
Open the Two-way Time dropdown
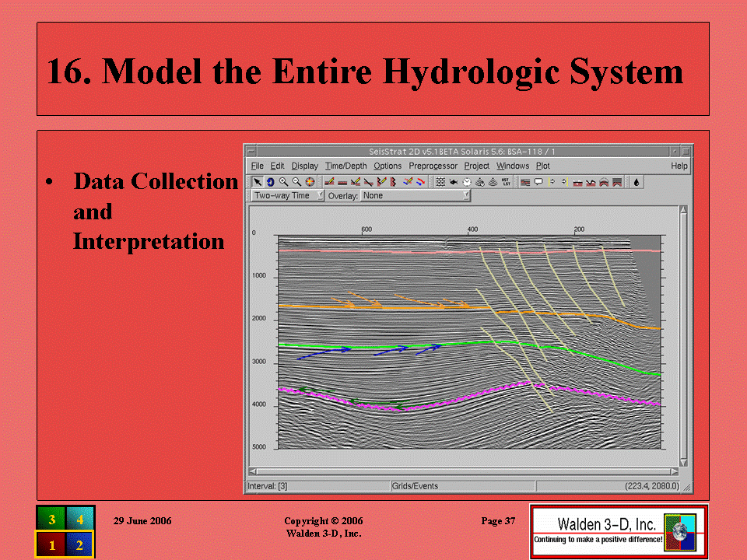[287, 196]
